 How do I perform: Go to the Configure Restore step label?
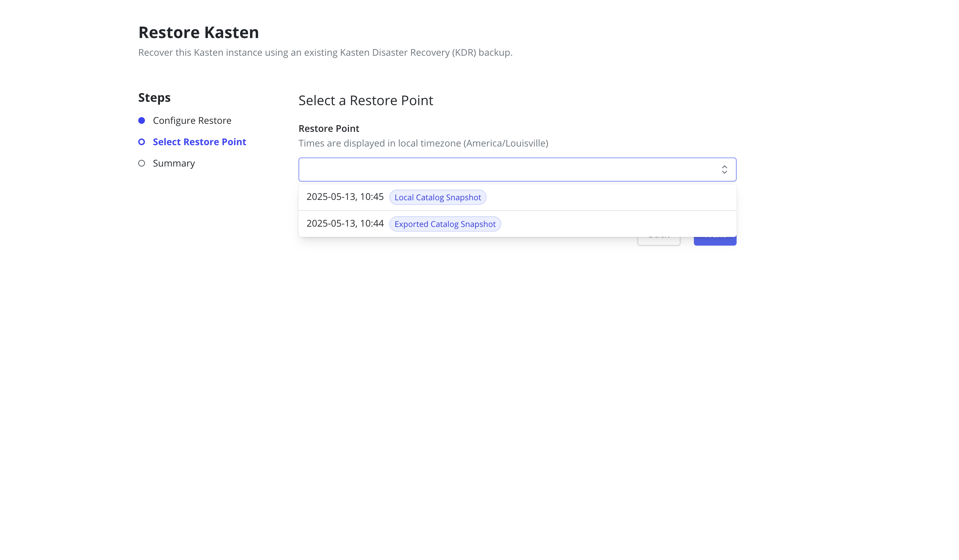tap(192, 120)
